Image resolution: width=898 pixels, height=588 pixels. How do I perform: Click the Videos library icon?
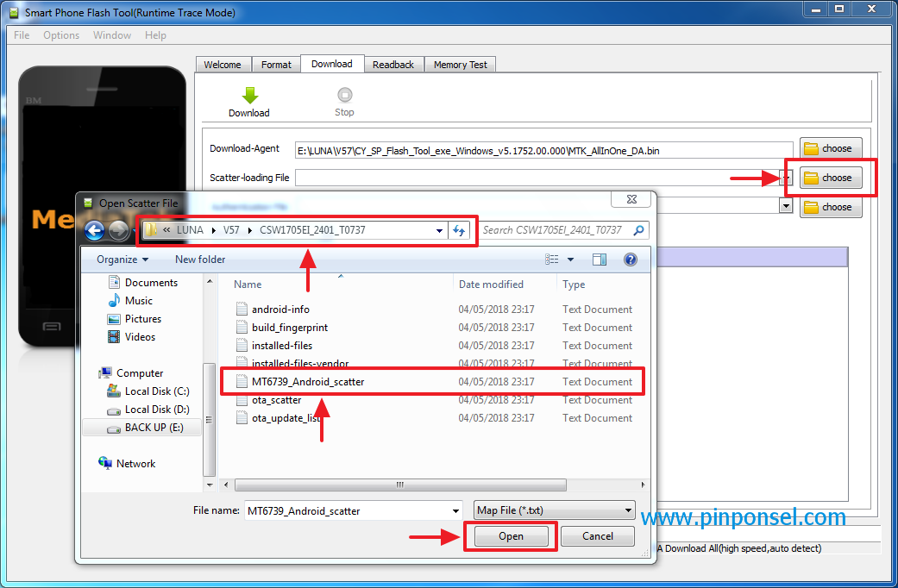(114, 336)
